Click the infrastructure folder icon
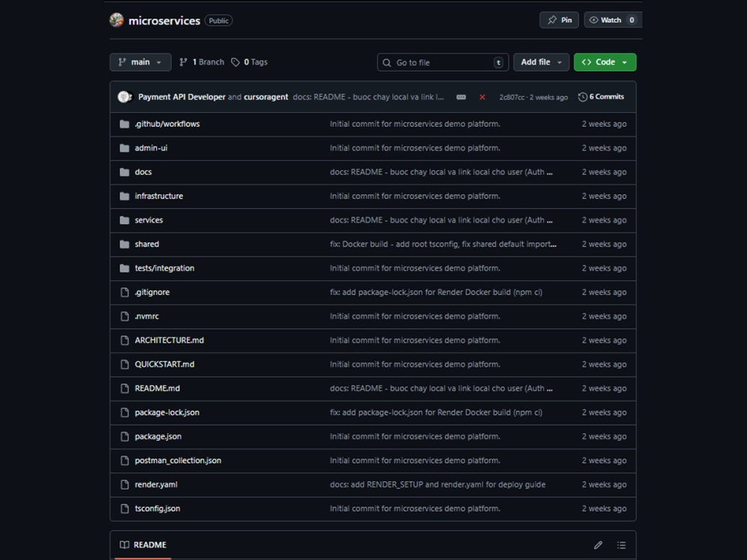 (x=124, y=196)
